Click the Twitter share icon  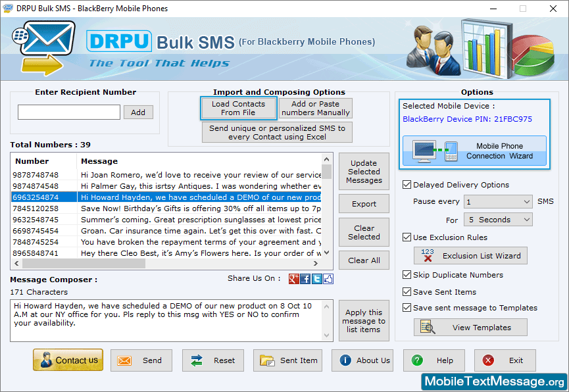tap(317, 279)
